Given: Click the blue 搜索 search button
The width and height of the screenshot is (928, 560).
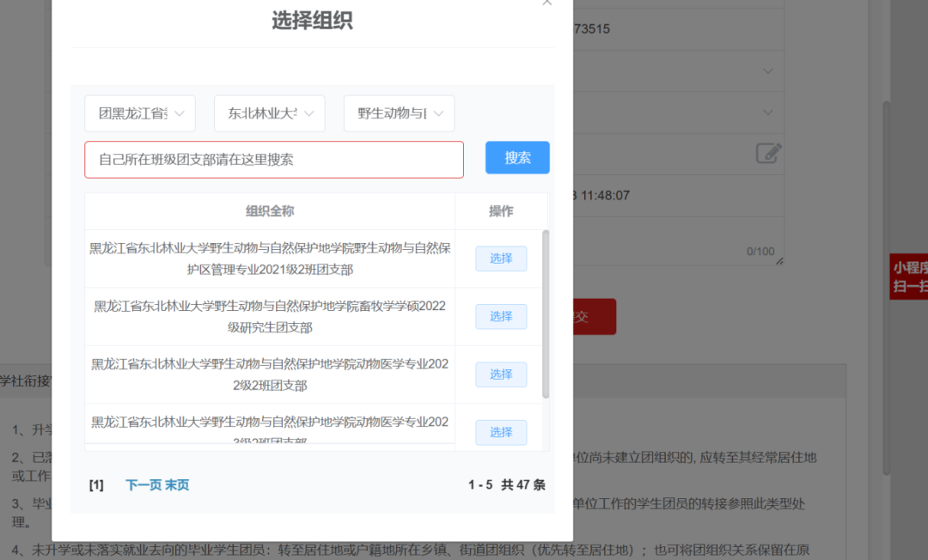Looking at the screenshot, I should point(517,157).
